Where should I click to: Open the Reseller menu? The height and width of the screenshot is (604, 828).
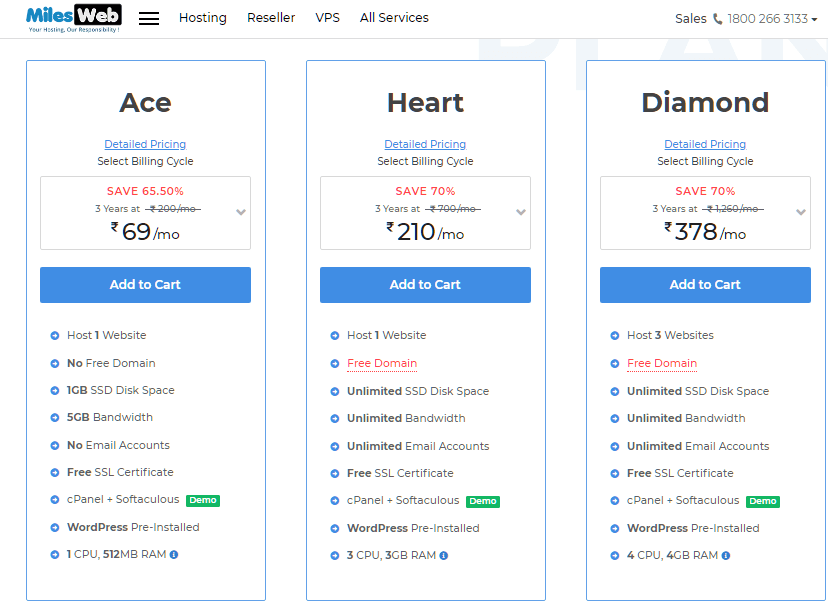coord(271,18)
